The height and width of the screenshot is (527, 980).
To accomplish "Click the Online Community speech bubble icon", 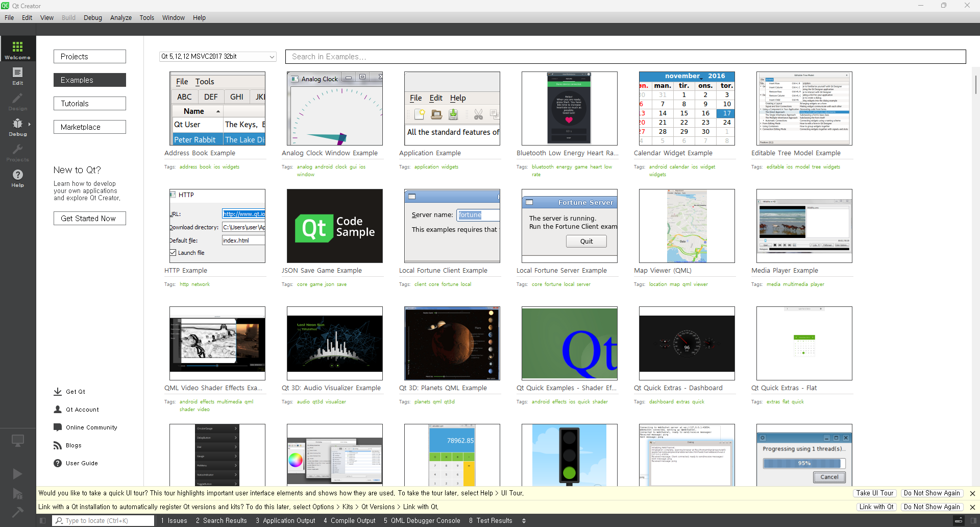I will point(58,427).
